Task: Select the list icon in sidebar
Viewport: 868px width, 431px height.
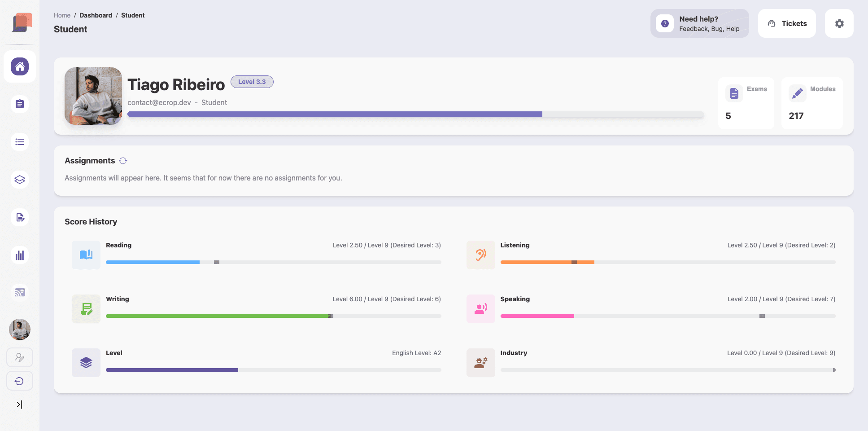Action: [x=20, y=142]
